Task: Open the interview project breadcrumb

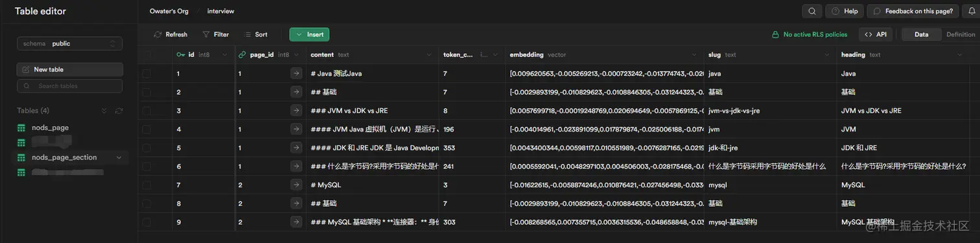Action: (220, 11)
